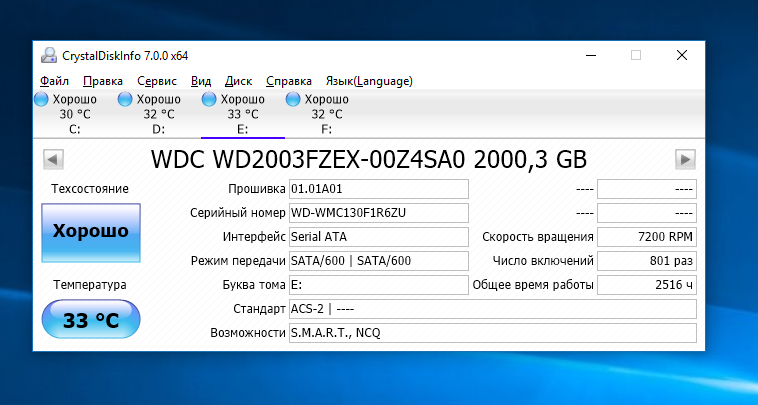Screen dimensions: 758x405
Task: Open the Правка menu
Action: tap(102, 81)
